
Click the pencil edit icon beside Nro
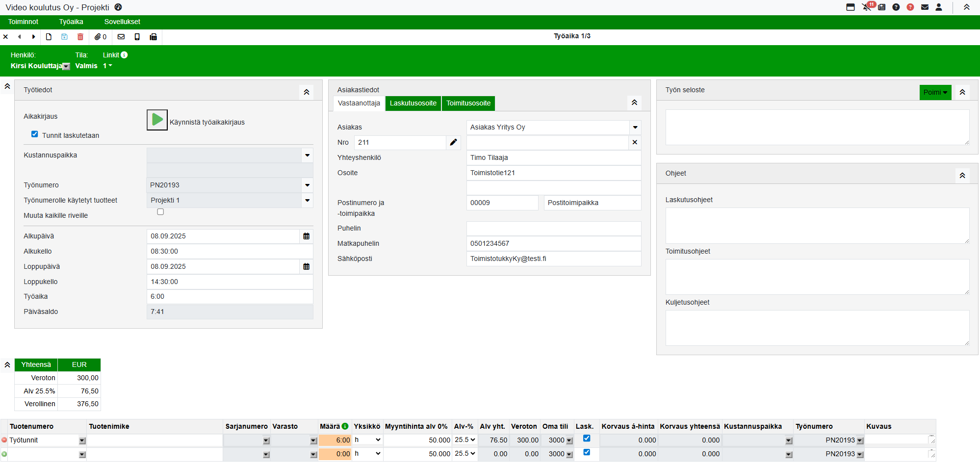pyautogui.click(x=453, y=142)
